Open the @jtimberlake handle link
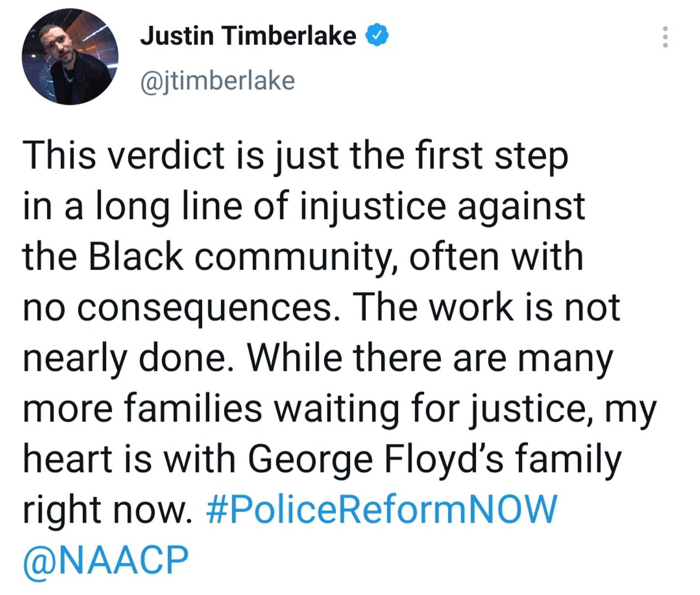Image resolution: width=700 pixels, height=595 pixels. [x=217, y=81]
